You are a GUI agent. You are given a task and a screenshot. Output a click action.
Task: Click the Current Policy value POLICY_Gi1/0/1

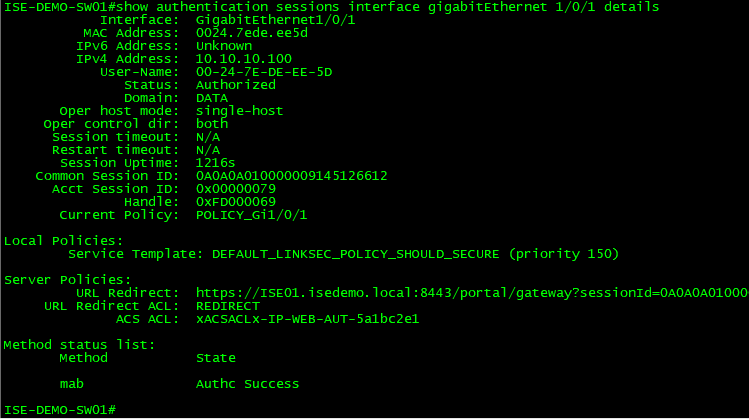tap(252, 215)
